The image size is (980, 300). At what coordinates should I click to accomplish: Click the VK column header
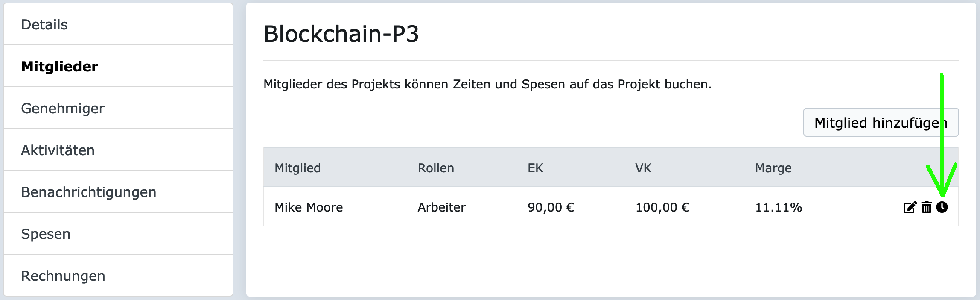tap(643, 168)
